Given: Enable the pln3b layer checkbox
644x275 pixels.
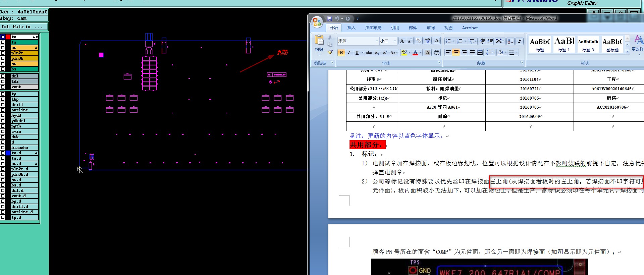Looking at the screenshot, I should point(3,58).
